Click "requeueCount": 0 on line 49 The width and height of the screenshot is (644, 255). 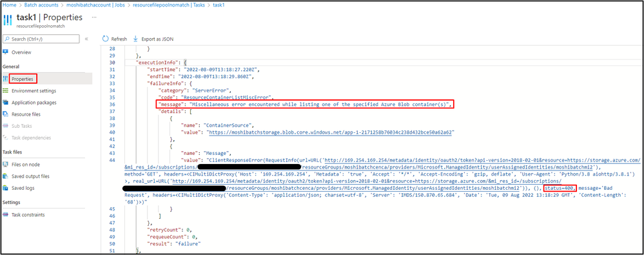[x=173, y=236]
